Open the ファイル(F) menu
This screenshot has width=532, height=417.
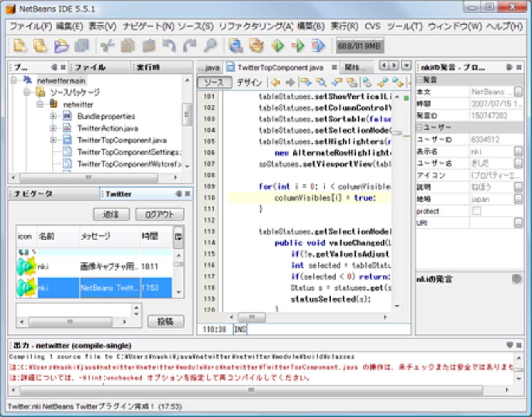(30, 27)
